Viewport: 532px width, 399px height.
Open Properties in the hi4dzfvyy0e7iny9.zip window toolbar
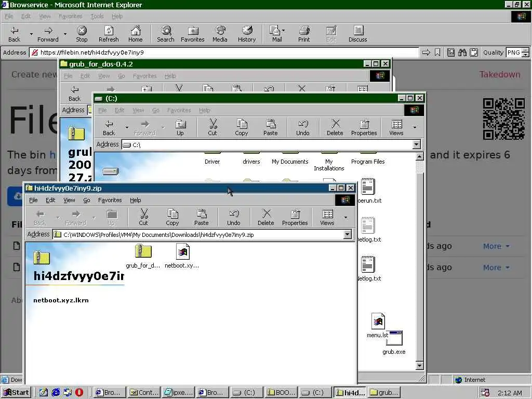tap(295, 217)
